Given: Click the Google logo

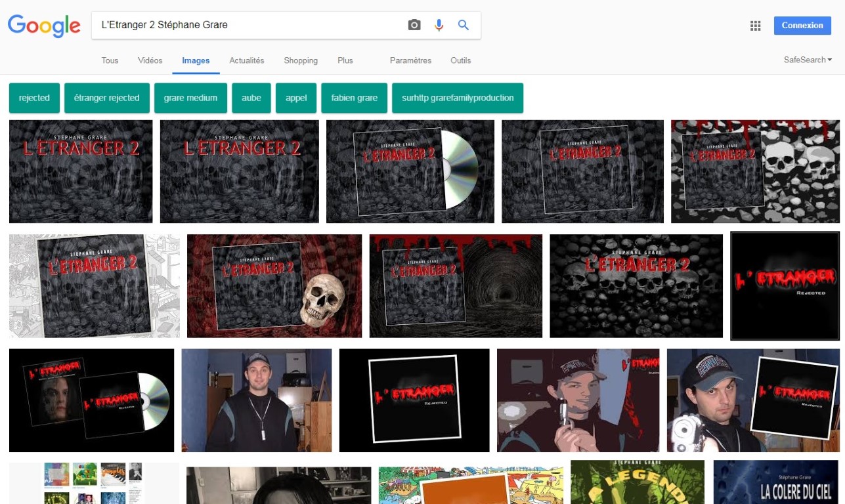Looking at the screenshot, I should tap(44, 25).
